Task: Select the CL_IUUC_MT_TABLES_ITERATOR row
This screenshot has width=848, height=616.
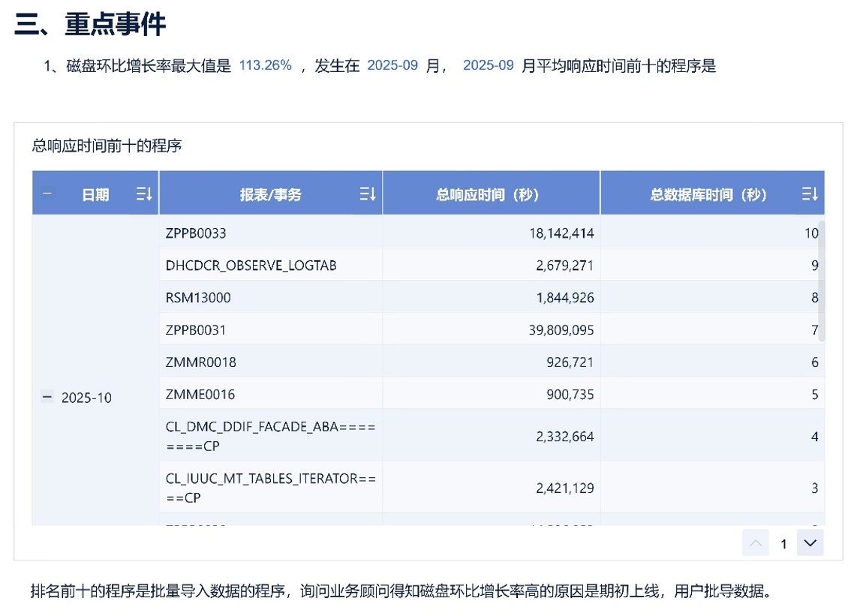Action: point(270,487)
